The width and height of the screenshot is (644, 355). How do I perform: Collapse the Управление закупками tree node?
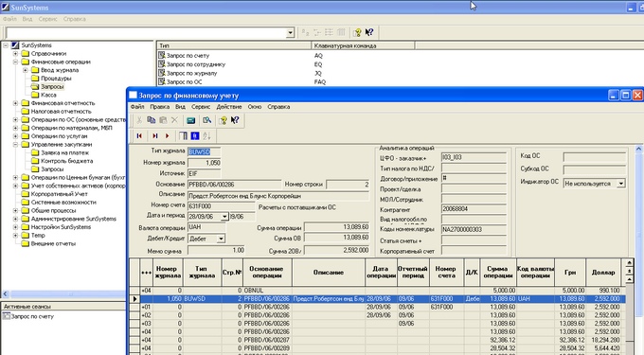[15, 145]
